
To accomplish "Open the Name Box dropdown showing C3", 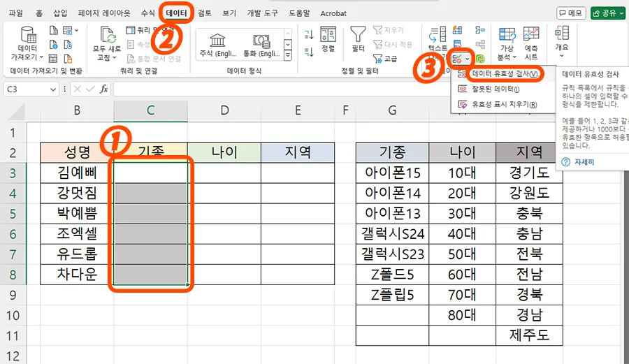I will [53, 89].
